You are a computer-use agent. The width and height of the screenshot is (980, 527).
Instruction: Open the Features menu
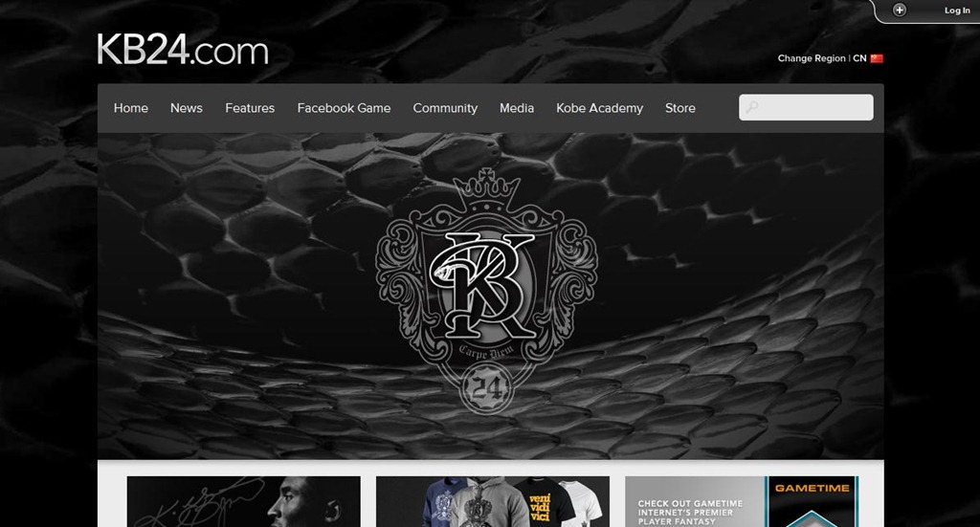[250, 108]
